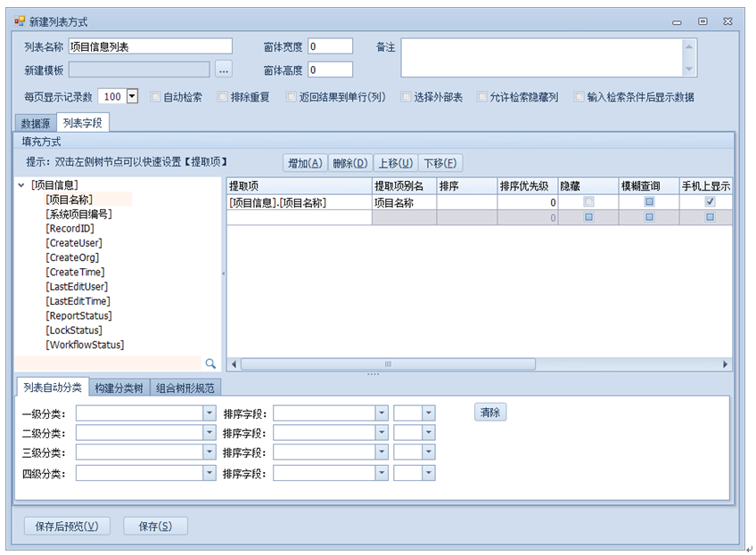This screenshot has width=756, height=555.
Task: Open the 一级分类 dropdown list
Action: point(210,413)
